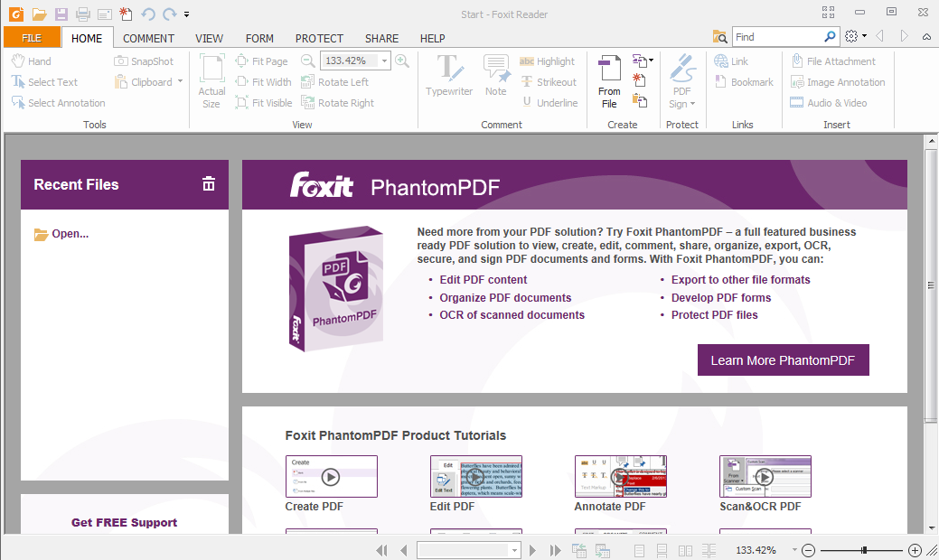The height and width of the screenshot is (560, 939).
Task: Toggle the Highlight text markup tool
Action: (548, 61)
